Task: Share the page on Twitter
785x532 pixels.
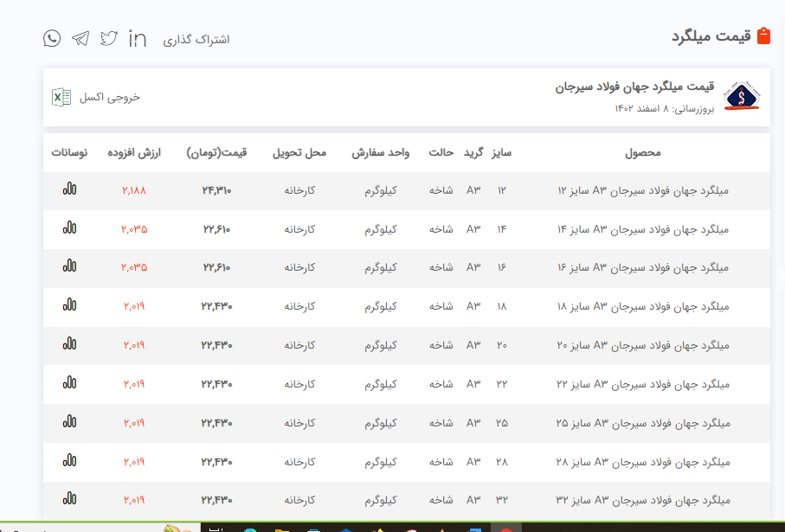Action: [x=108, y=38]
